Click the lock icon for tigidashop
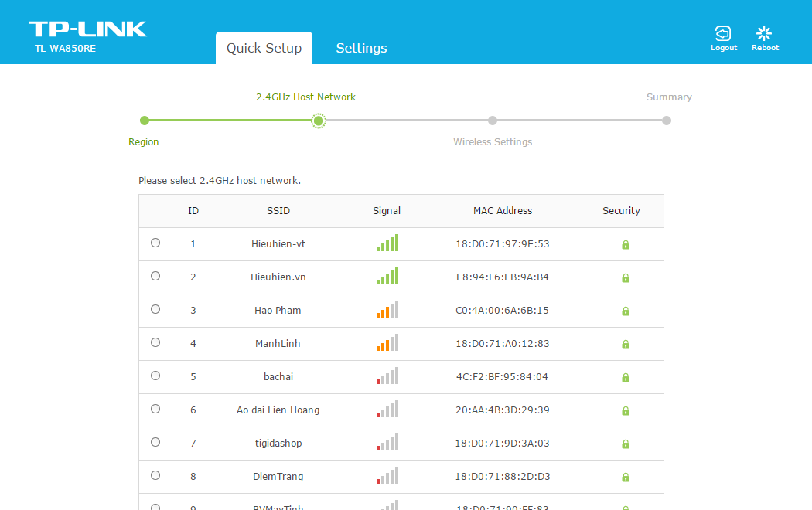Image resolution: width=812 pixels, height=510 pixels. [626, 444]
